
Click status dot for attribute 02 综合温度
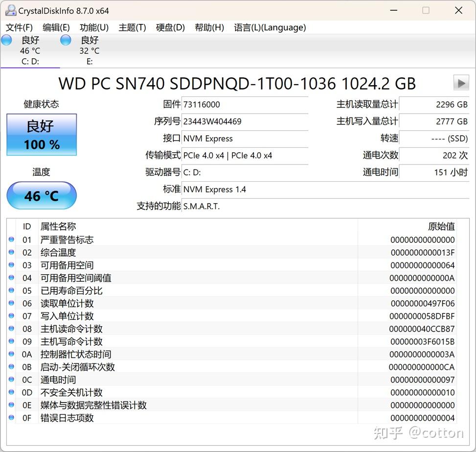12,252
